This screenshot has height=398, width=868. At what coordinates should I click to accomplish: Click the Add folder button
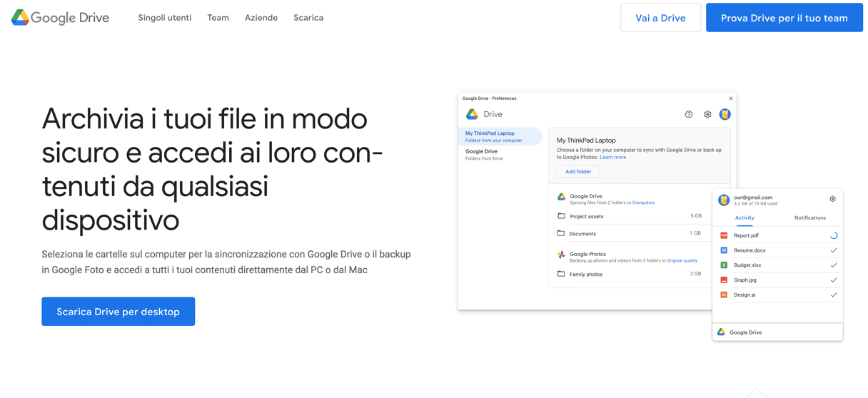(x=578, y=172)
